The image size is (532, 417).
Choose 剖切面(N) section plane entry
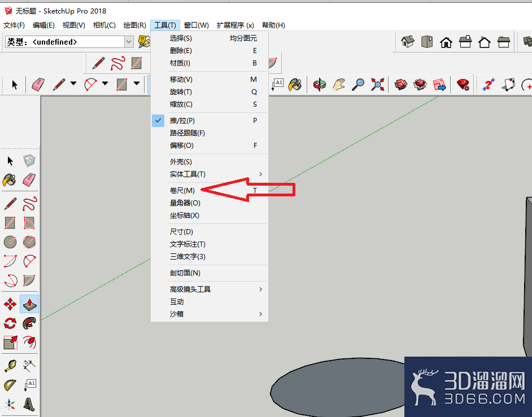point(210,273)
